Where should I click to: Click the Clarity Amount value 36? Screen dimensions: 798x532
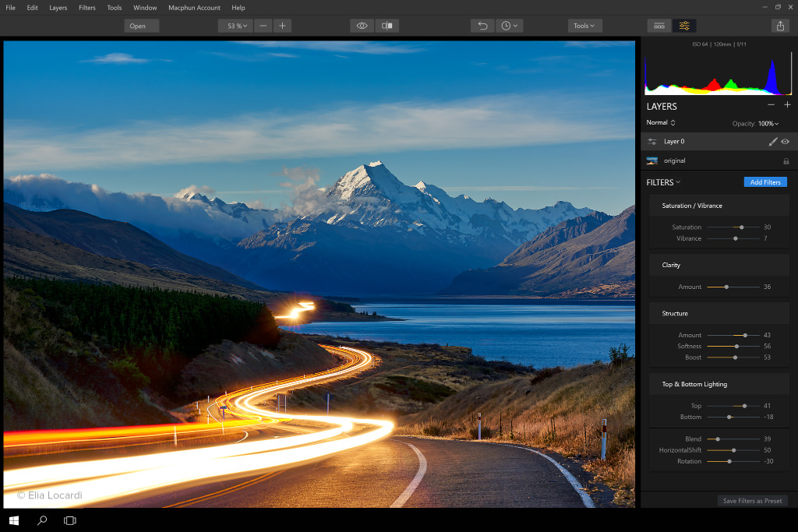(767, 287)
